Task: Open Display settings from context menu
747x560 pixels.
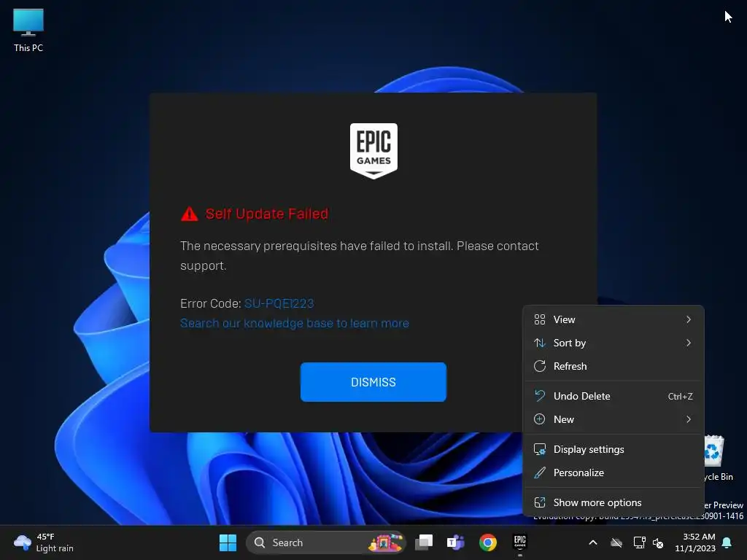Action: click(613, 449)
